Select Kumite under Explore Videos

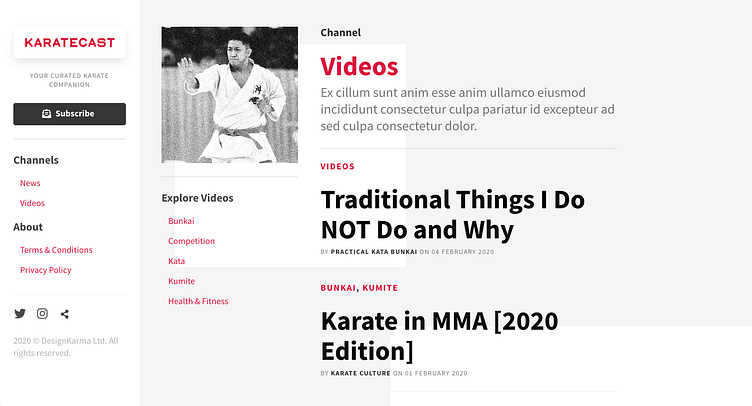(182, 281)
